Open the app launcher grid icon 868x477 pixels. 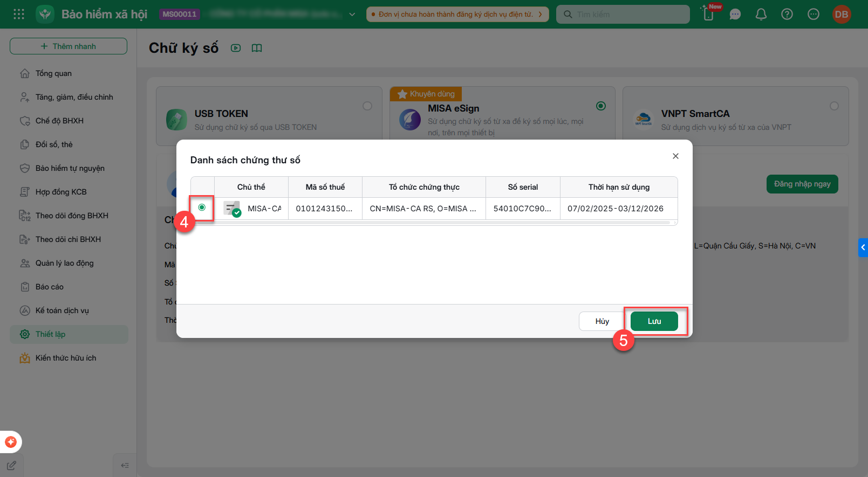click(19, 14)
